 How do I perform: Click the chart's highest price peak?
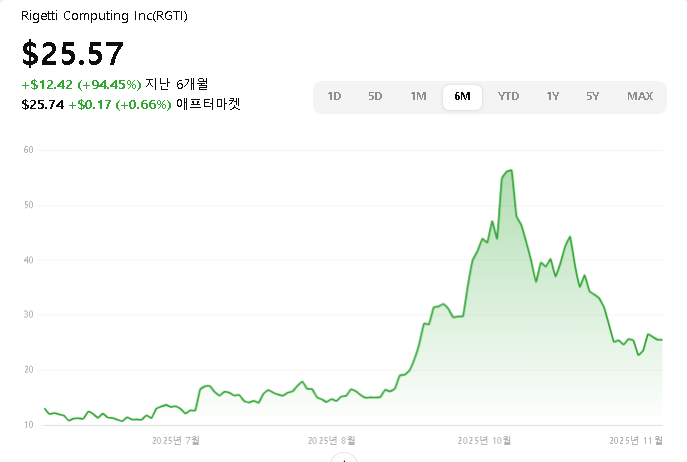coord(512,171)
